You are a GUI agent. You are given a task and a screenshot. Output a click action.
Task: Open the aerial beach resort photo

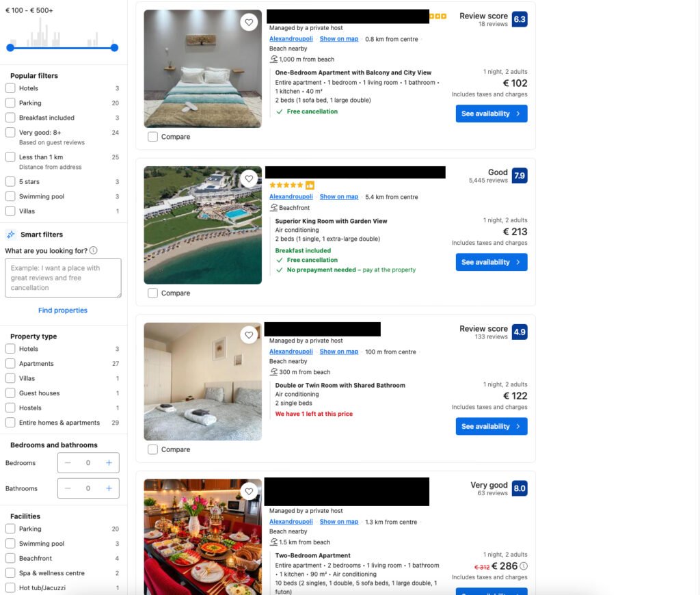click(x=202, y=225)
